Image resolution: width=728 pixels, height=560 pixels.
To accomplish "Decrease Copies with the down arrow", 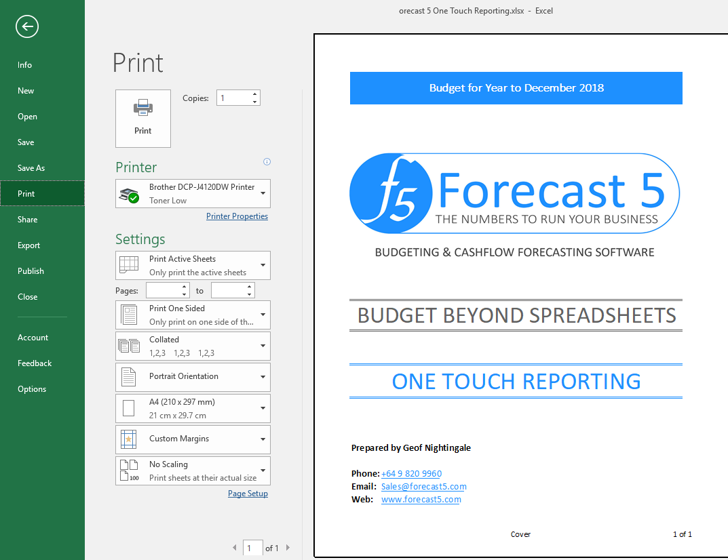I will click(255, 102).
